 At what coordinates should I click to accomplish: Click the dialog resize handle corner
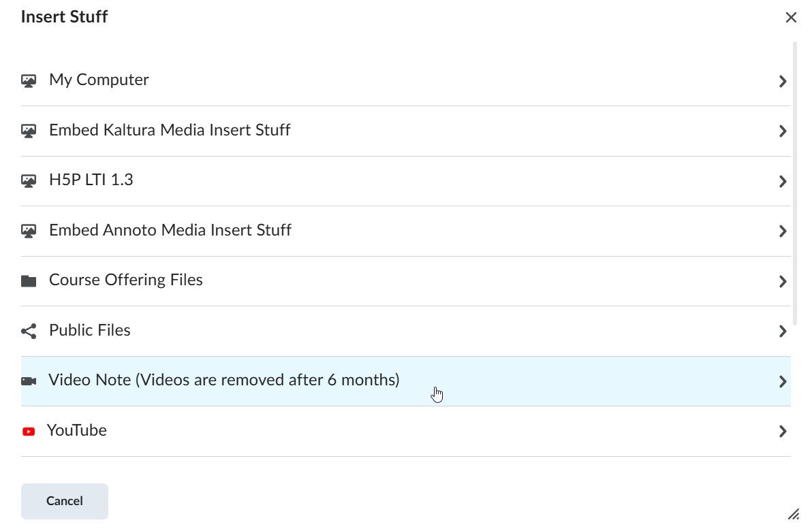coord(794,514)
